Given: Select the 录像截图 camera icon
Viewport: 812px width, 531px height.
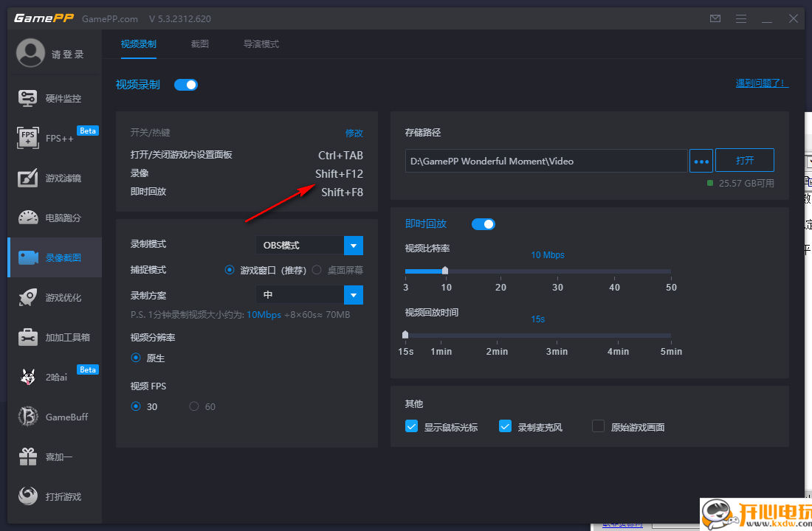Looking at the screenshot, I should [28, 257].
